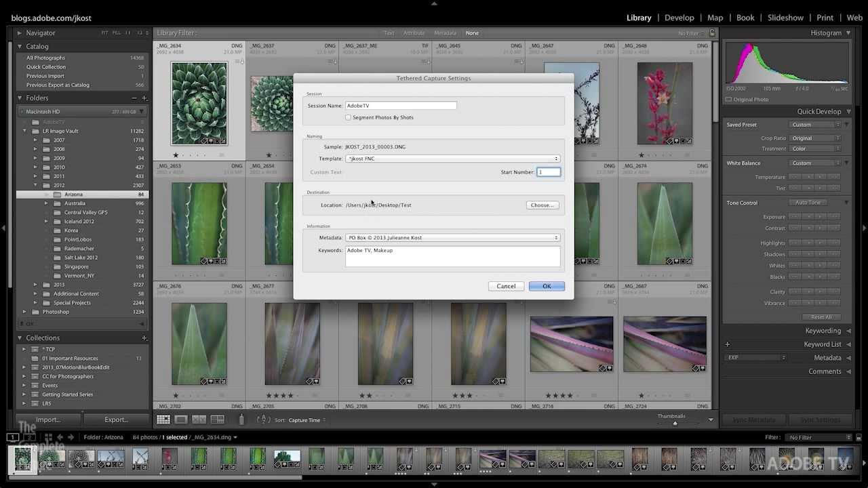Click in the Keywords text box

click(x=453, y=256)
